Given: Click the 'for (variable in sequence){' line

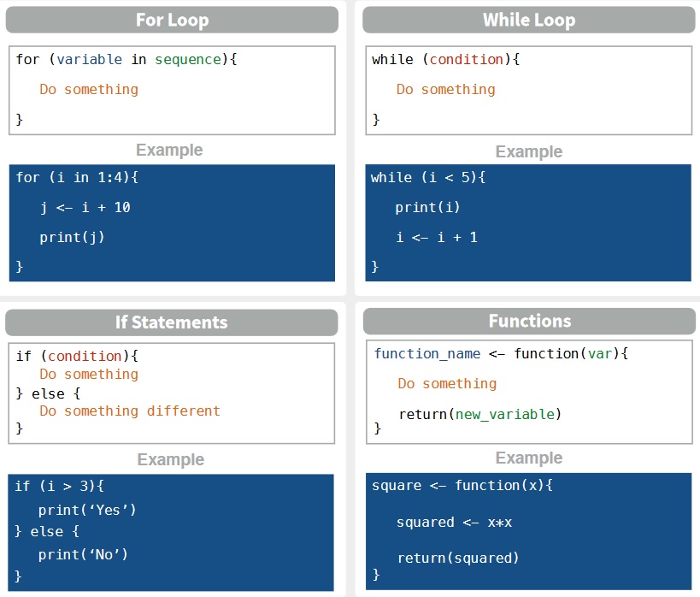Looking at the screenshot, I should click(x=126, y=60).
